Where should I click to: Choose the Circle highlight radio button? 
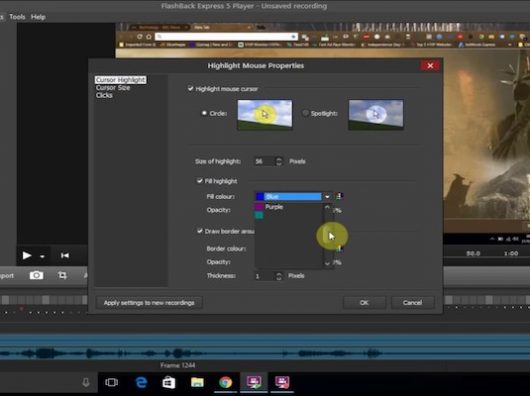(x=204, y=113)
